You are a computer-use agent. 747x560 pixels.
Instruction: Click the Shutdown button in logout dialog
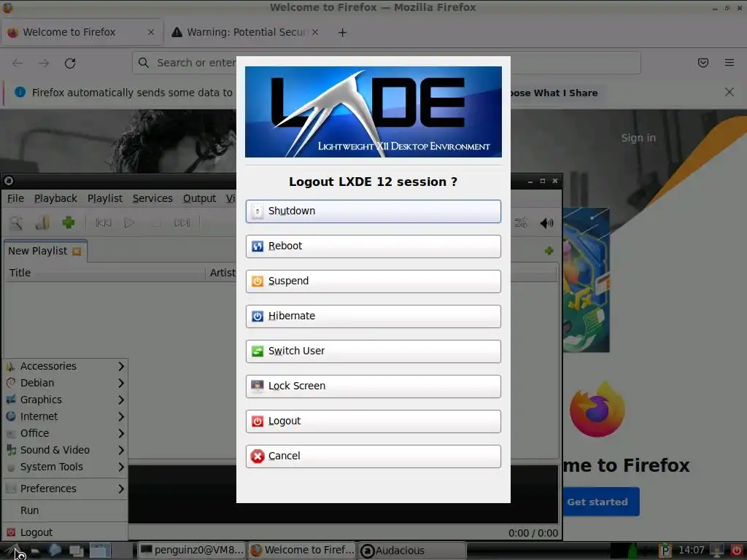(x=373, y=211)
